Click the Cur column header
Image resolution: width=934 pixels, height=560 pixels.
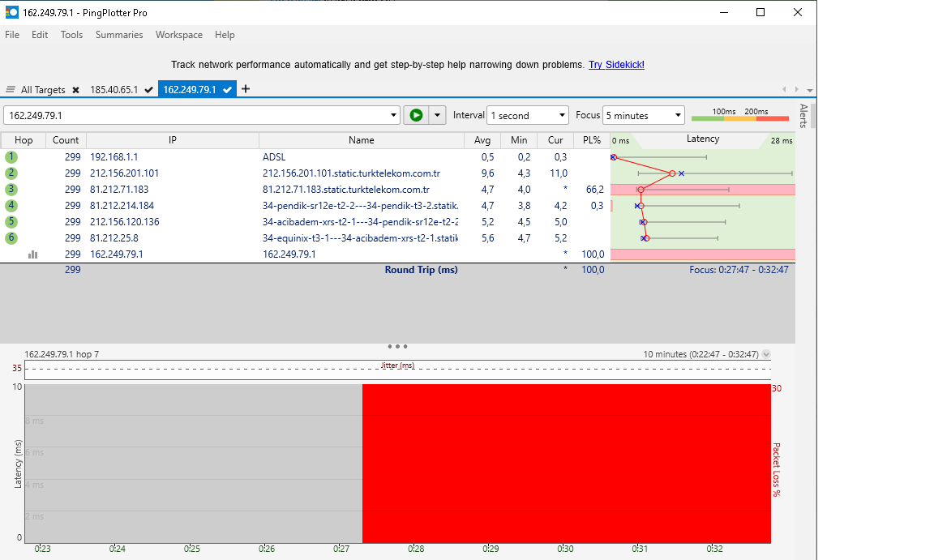pyautogui.click(x=555, y=140)
